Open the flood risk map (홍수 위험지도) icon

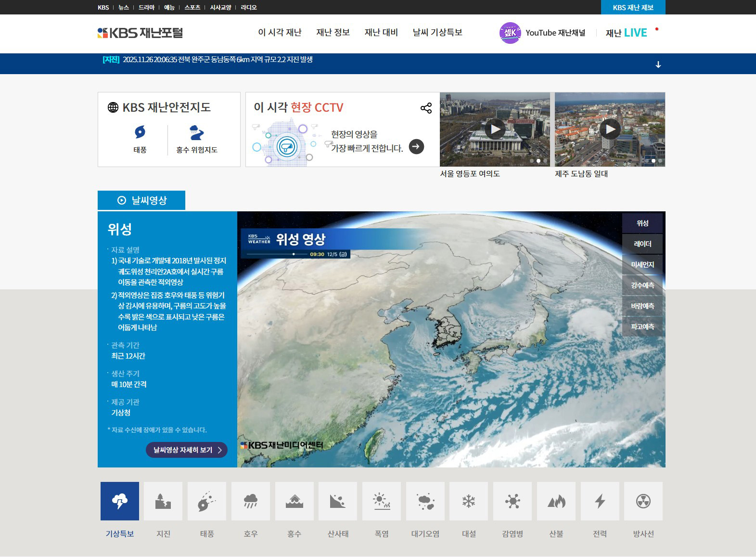pos(196,132)
